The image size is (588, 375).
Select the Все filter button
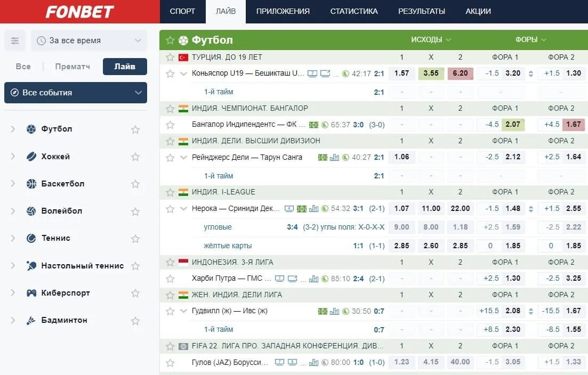(23, 67)
